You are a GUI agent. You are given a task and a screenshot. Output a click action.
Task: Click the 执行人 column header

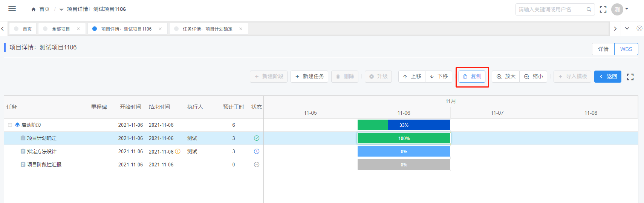195,107
